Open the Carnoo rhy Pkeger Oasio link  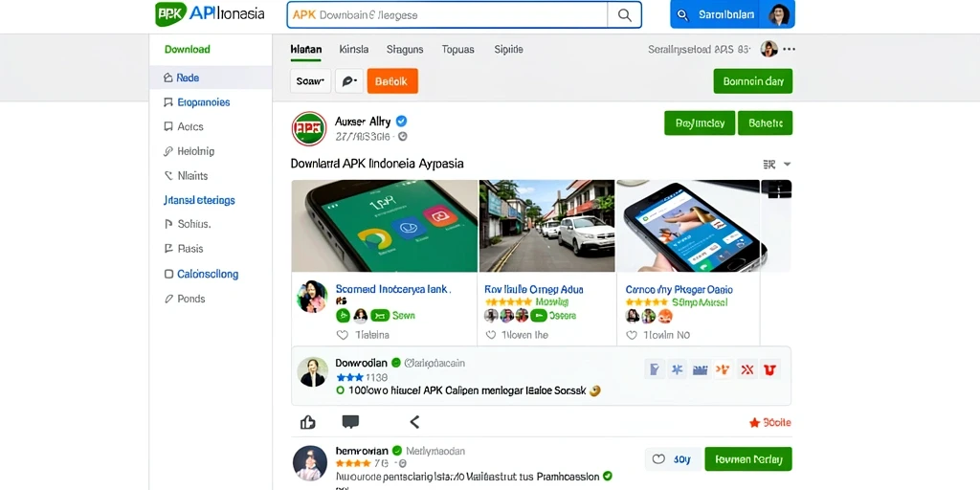tap(679, 289)
